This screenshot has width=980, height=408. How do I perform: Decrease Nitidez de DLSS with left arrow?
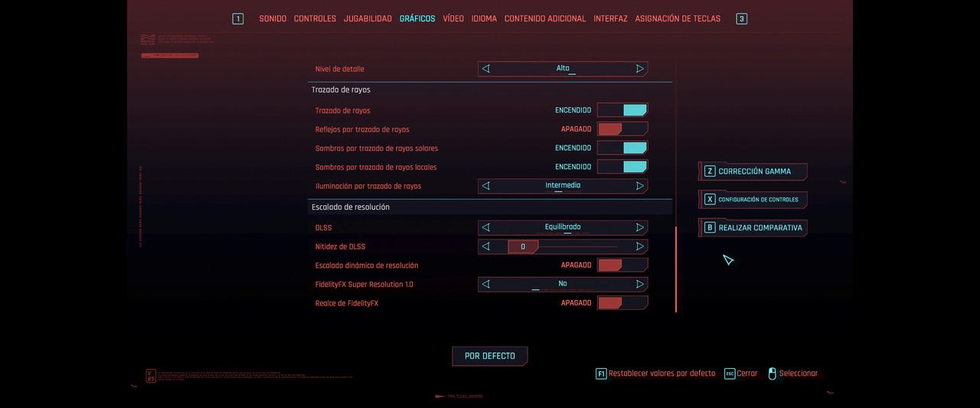(485, 246)
